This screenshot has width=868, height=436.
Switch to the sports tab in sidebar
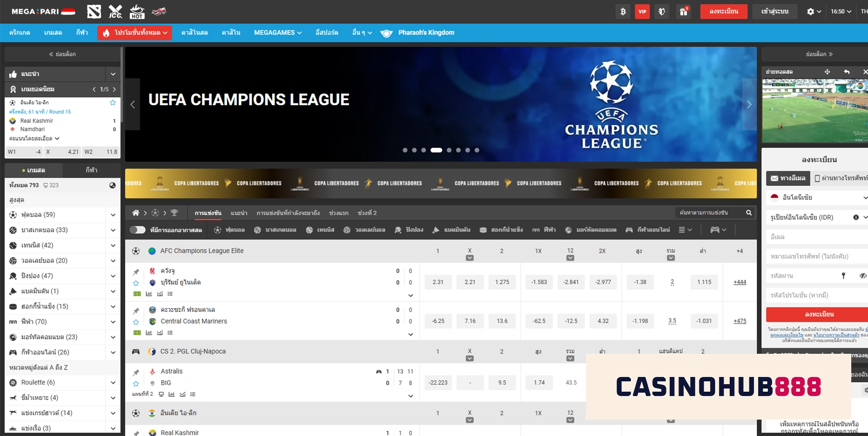pyautogui.click(x=92, y=170)
